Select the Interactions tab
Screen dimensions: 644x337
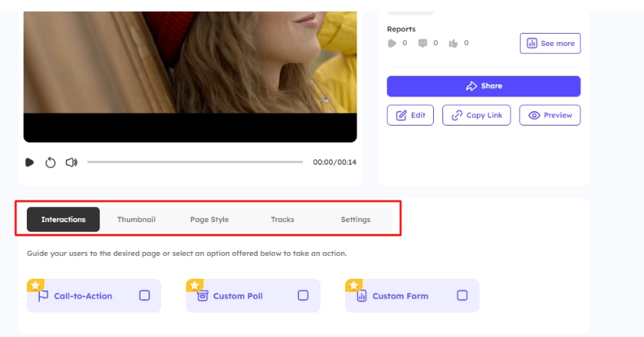[64, 220]
